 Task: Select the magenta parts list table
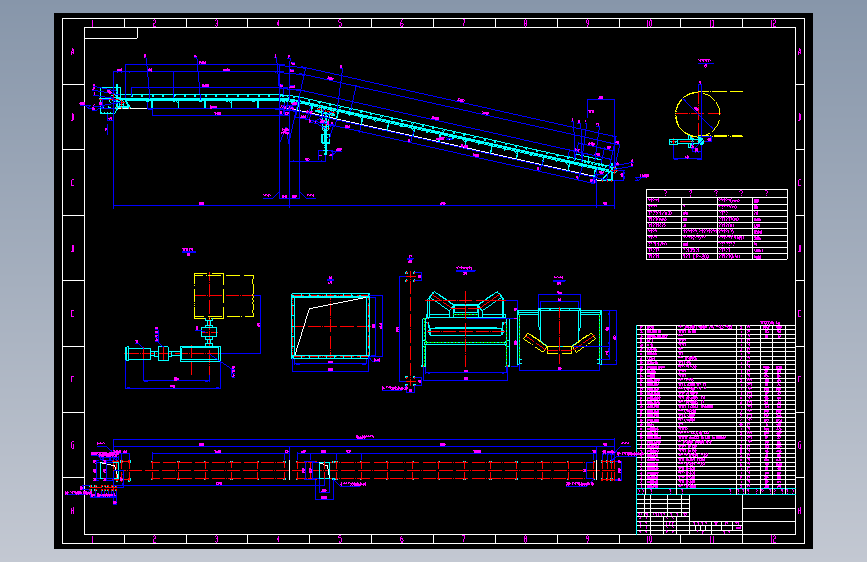pos(716,409)
